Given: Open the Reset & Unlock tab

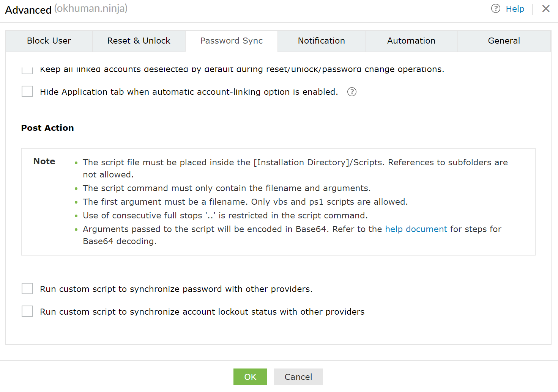Looking at the screenshot, I should (x=139, y=41).
